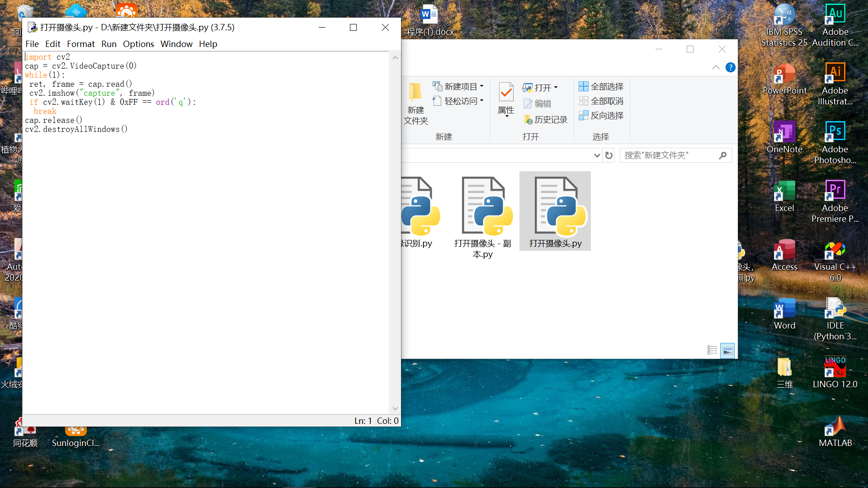Image resolution: width=868 pixels, height=488 pixels.
Task: Click the History (历史记录) icon
Action: (x=528, y=120)
